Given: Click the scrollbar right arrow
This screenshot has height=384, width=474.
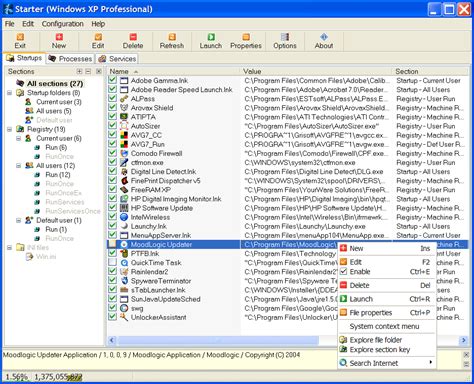Looking at the screenshot, I should tap(464, 340).
